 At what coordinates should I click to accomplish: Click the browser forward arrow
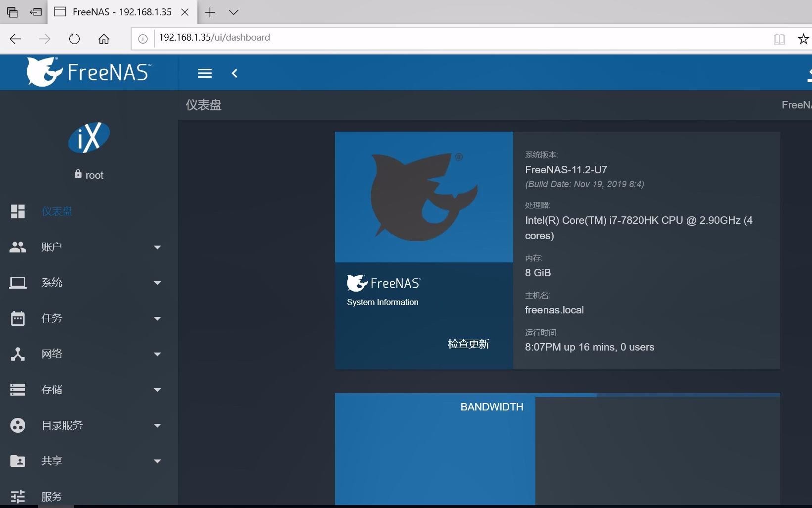coord(45,39)
